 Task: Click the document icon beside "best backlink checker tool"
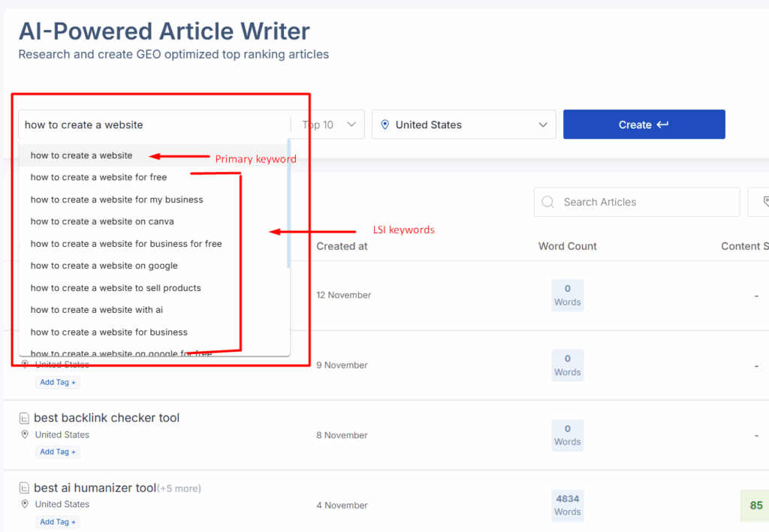tap(26, 417)
